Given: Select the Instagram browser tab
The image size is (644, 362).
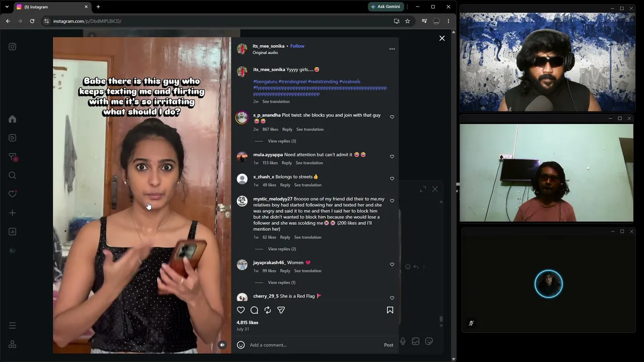Looking at the screenshot, I should coord(51,7).
